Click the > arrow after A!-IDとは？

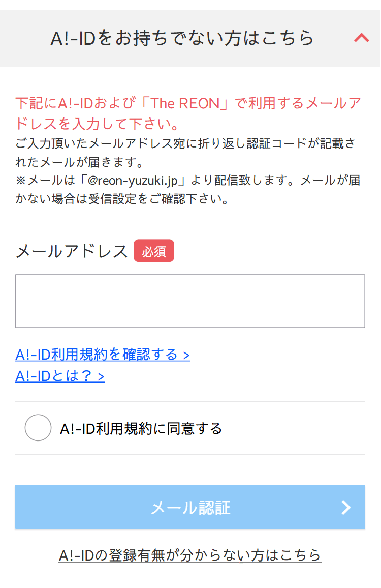pos(101,377)
